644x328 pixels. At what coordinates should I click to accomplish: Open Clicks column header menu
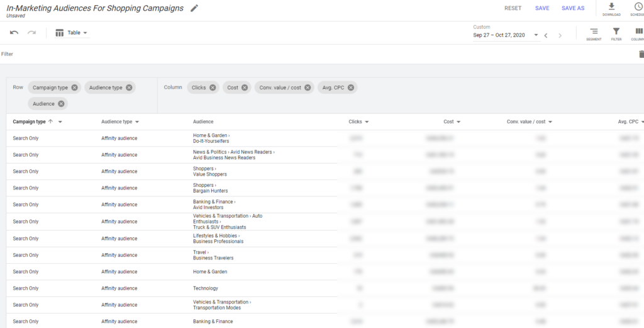tap(367, 122)
